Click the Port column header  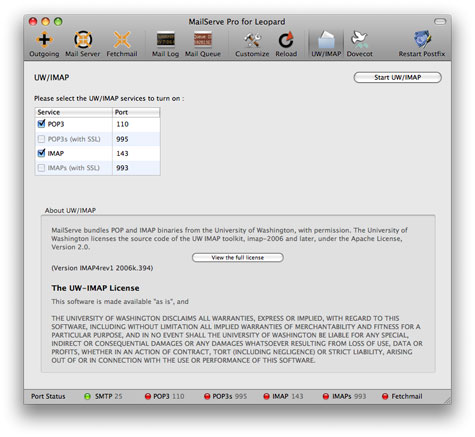[x=136, y=112]
